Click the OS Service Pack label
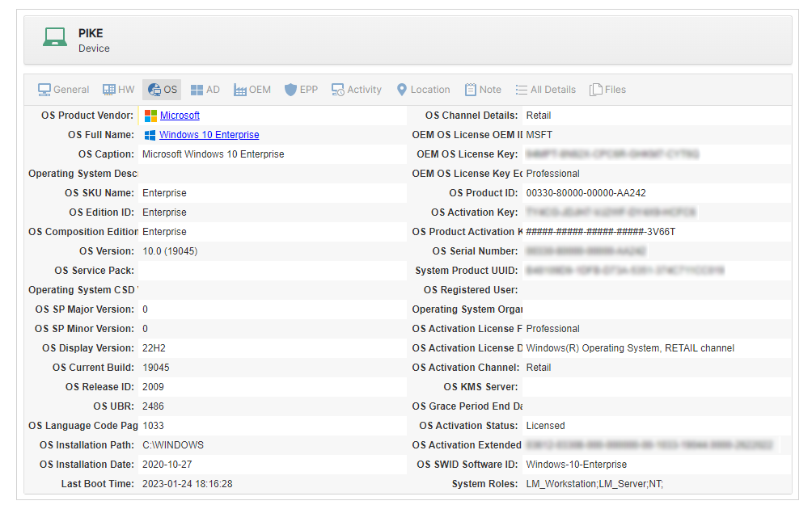This screenshot has height=505, width=812. pos(94,271)
